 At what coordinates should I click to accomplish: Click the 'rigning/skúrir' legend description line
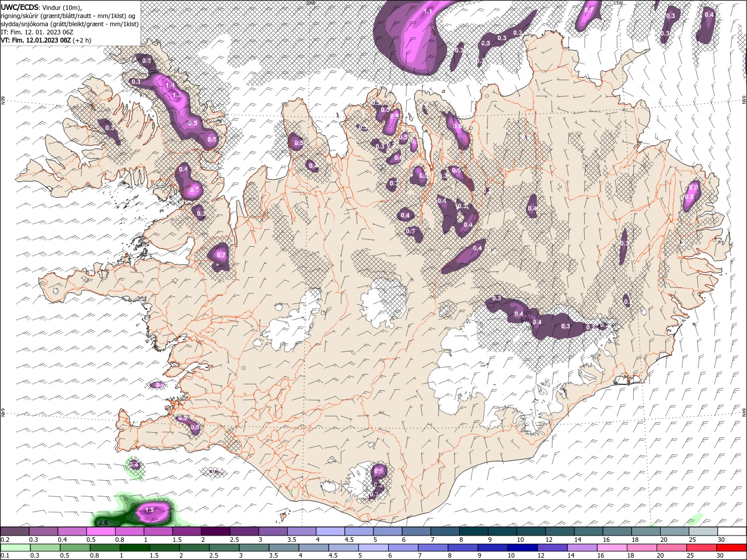(x=68, y=16)
